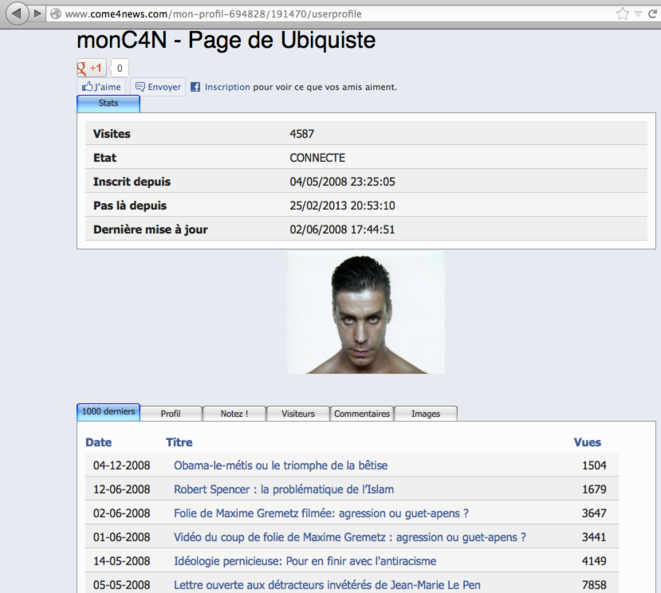Viewport: 661px width, 593px height.
Task: Like the page with J'aime button
Action: point(101,87)
